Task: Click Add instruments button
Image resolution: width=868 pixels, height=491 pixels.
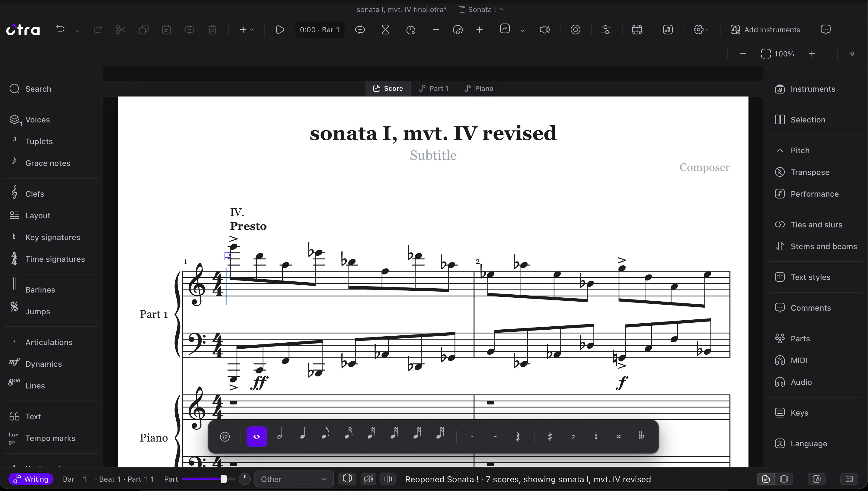Action: (x=765, y=30)
